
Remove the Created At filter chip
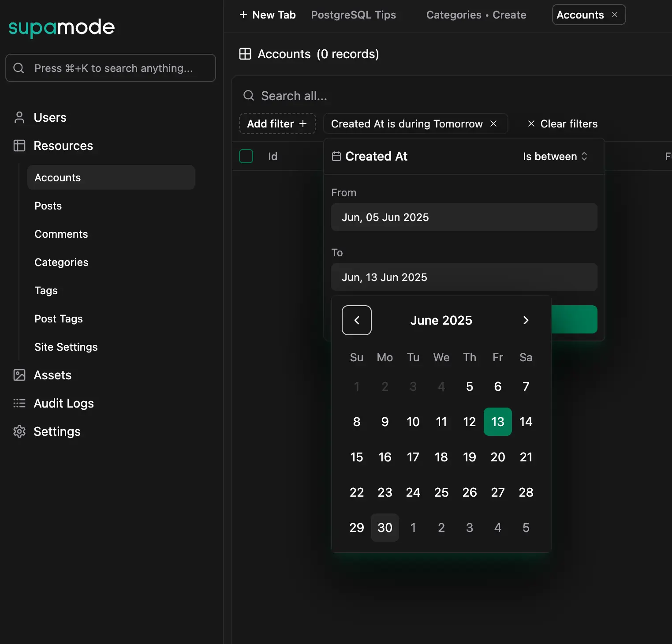click(493, 124)
